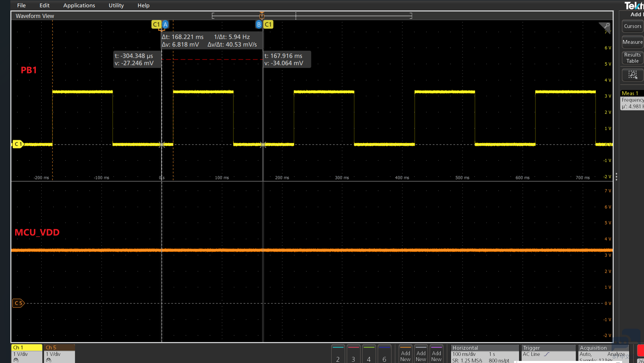Click cursor B readout t: 167.916 ms
644x363 pixels.
[287, 59]
